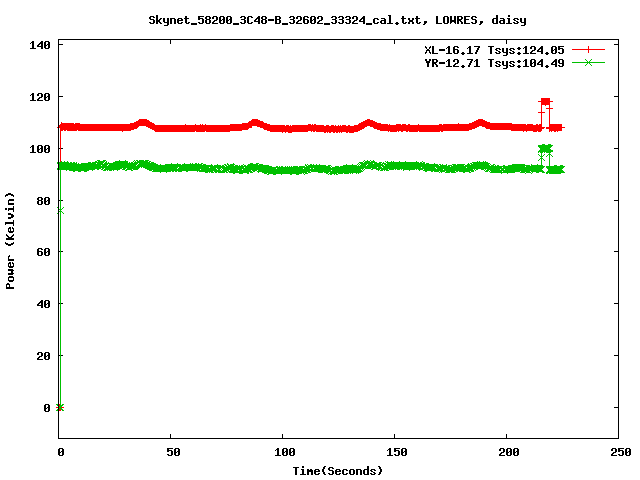Click the y-axis tick label 60
Screen dimensions: 640x480
click(x=43, y=252)
